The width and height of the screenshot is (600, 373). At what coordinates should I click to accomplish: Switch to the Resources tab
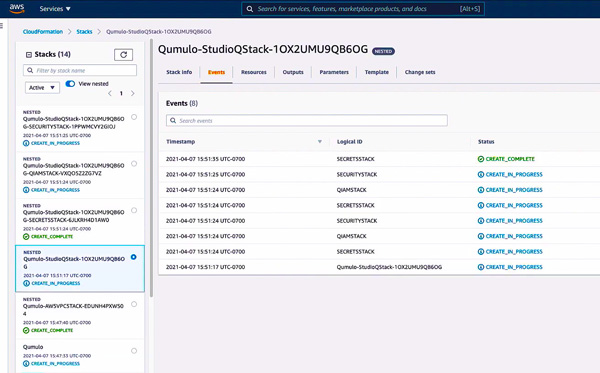(254, 72)
